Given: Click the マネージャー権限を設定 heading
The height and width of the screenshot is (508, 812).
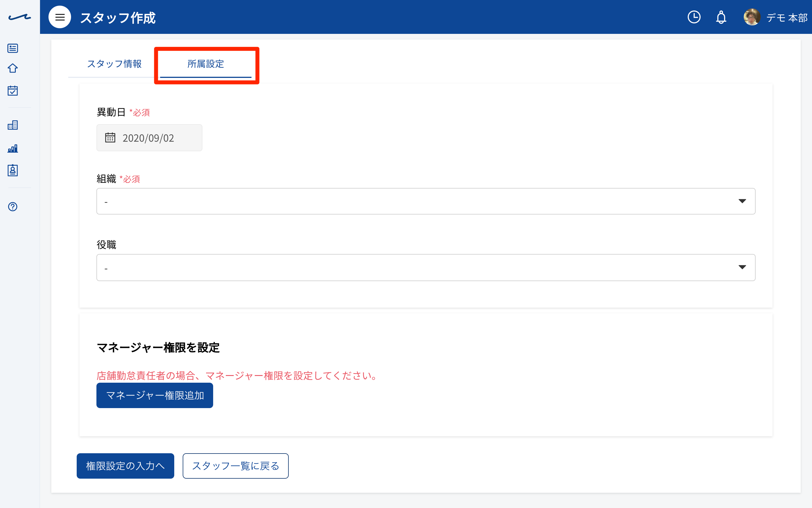Looking at the screenshot, I should pyautogui.click(x=158, y=347).
